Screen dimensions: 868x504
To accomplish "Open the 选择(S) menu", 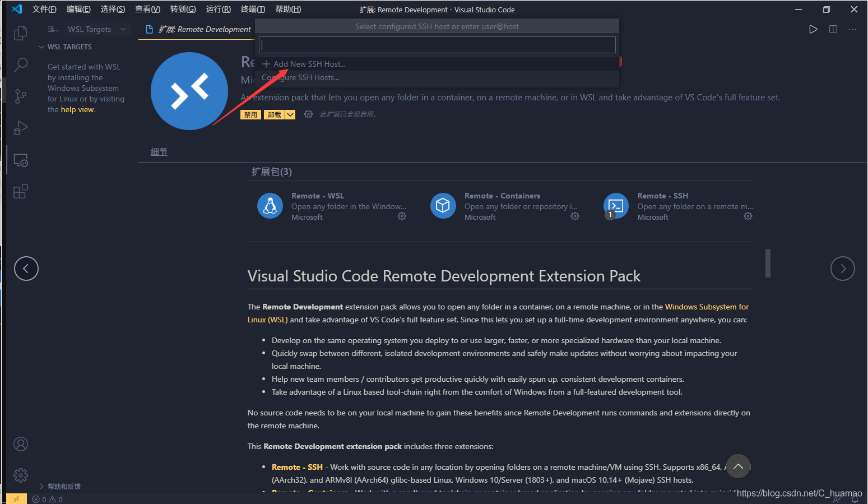I will coord(113,10).
